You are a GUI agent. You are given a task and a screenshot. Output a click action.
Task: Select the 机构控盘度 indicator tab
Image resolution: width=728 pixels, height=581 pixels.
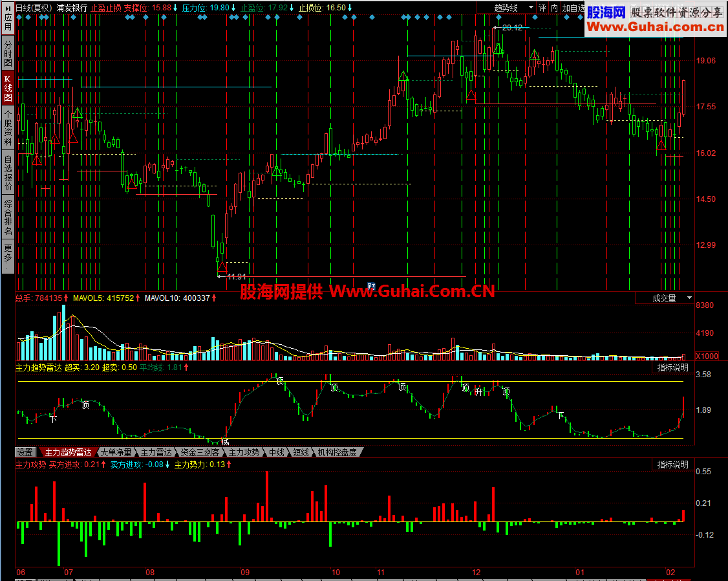click(337, 452)
